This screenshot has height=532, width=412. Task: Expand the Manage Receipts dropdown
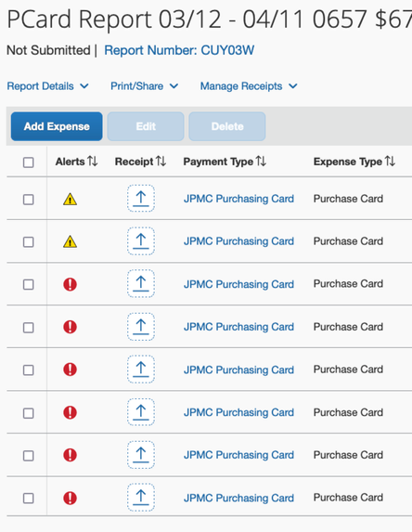[x=249, y=86]
